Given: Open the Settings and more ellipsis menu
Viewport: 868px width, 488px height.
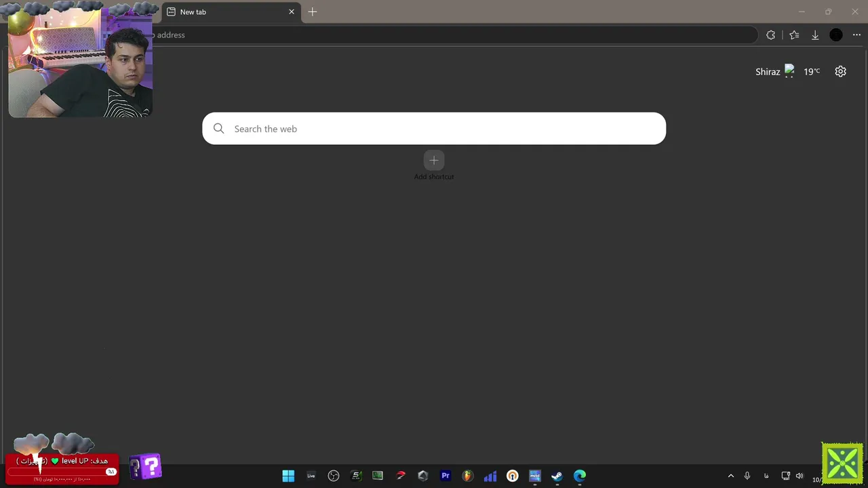Looking at the screenshot, I should [x=856, y=35].
